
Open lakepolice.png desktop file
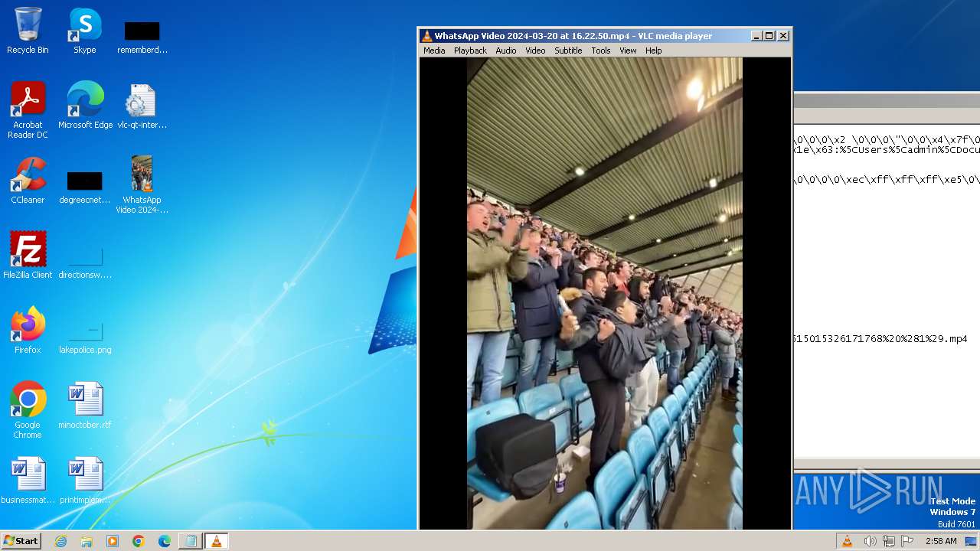(85, 337)
